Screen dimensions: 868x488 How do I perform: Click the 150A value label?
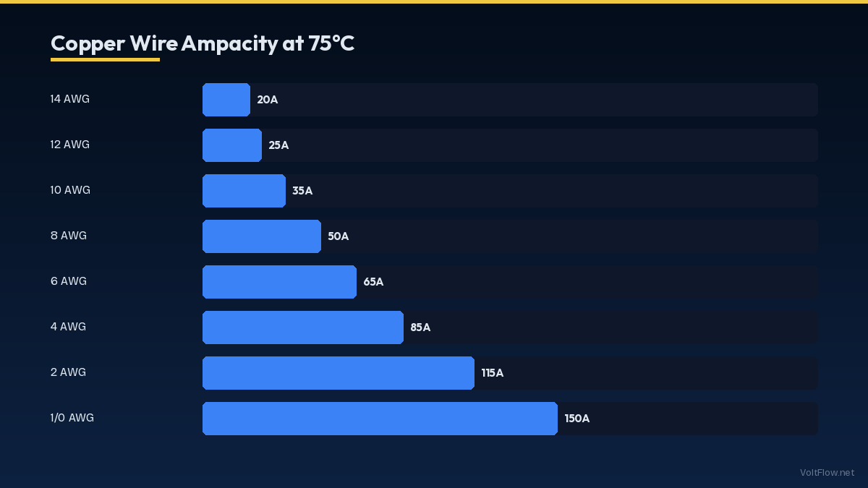[577, 419]
